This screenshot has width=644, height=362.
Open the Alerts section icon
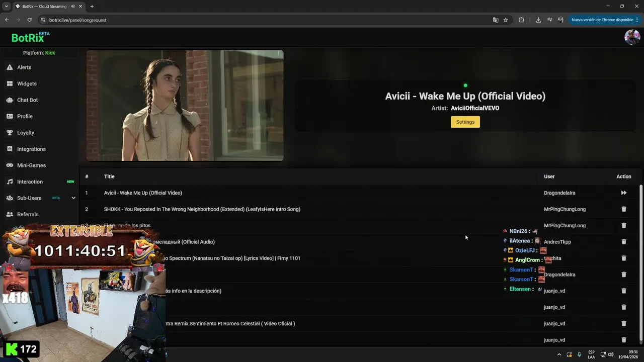pos(10,67)
